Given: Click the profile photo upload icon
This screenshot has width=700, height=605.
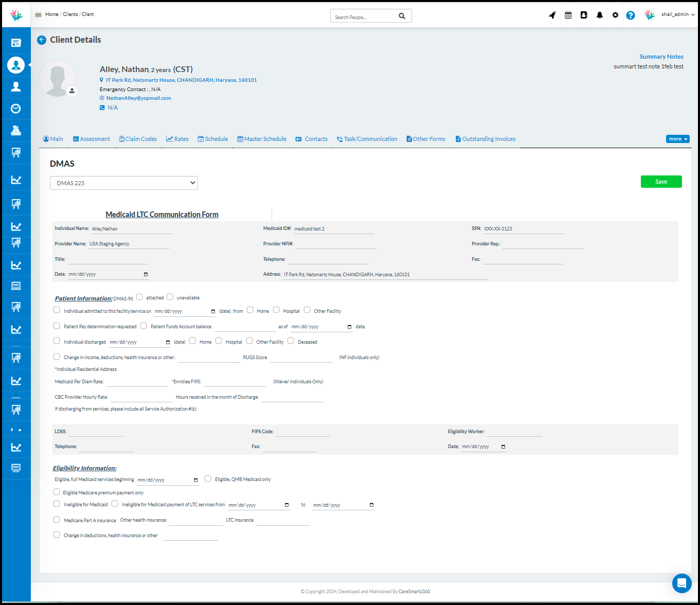Looking at the screenshot, I should coord(72,91).
